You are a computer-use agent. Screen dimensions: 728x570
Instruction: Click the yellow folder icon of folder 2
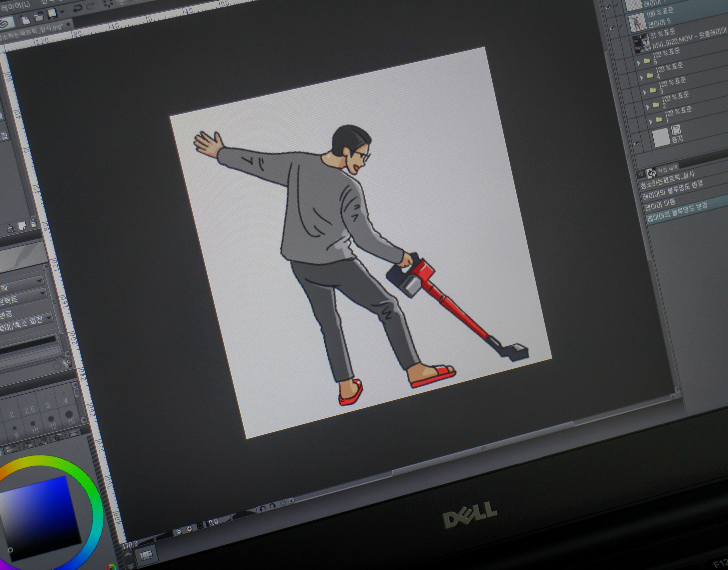click(x=656, y=105)
